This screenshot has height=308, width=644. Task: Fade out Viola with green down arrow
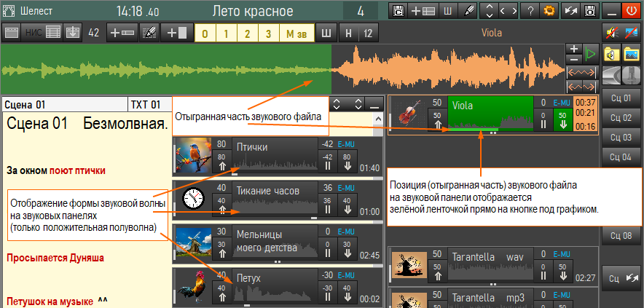[563, 120]
